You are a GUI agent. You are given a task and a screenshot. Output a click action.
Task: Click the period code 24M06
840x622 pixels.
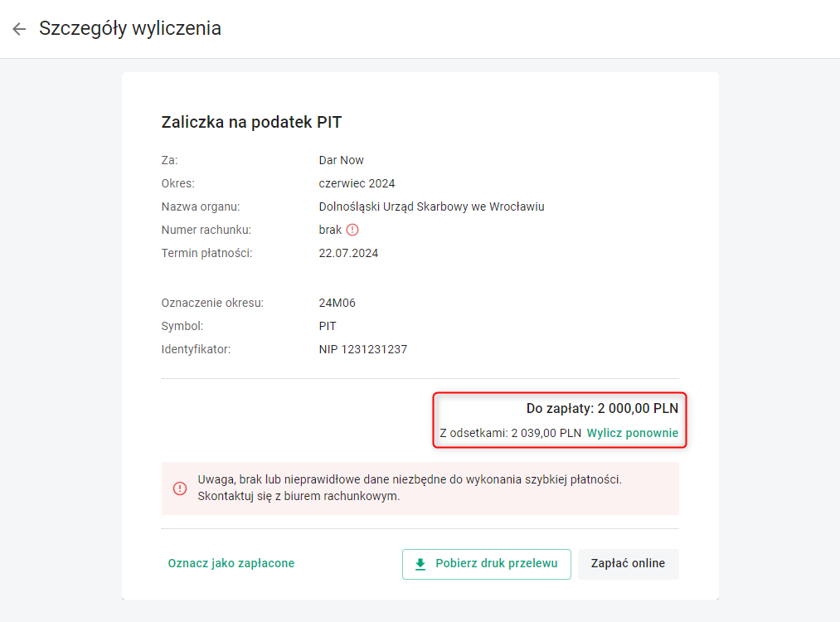point(337,303)
